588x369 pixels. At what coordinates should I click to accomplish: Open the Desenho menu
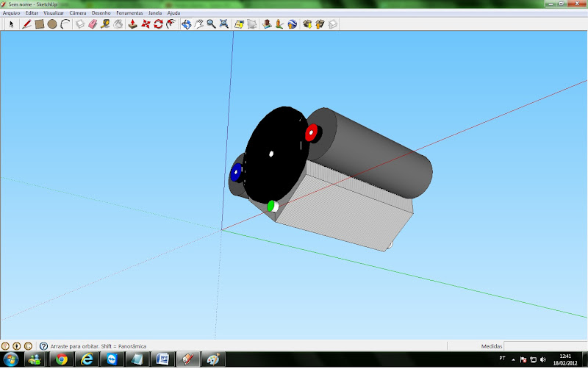pos(101,12)
